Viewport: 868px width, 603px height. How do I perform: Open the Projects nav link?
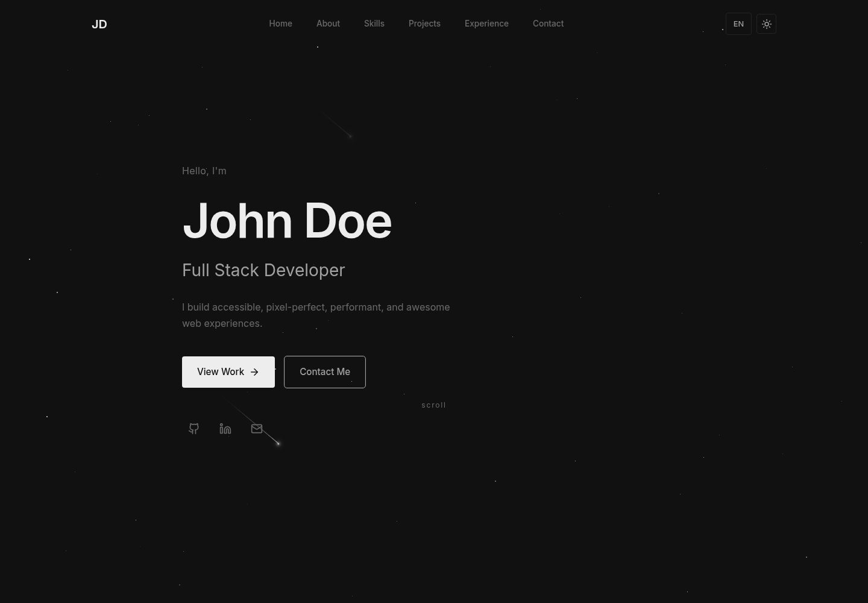click(x=424, y=24)
